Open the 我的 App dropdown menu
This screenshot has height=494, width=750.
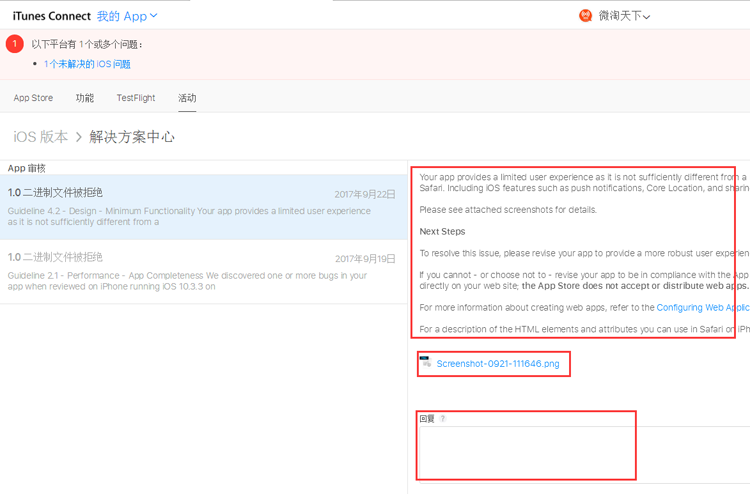pyautogui.click(x=127, y=16)
